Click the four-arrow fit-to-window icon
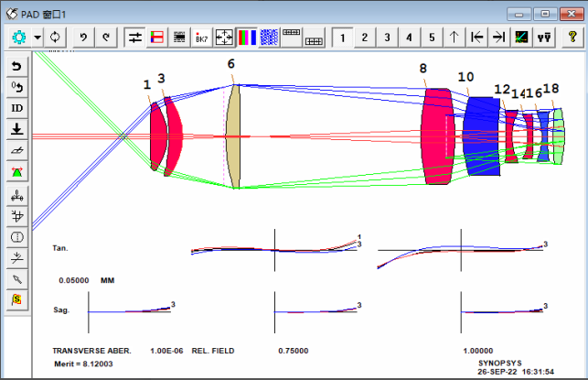Screen dimensions: 588x380 click(x=224, y=38)
